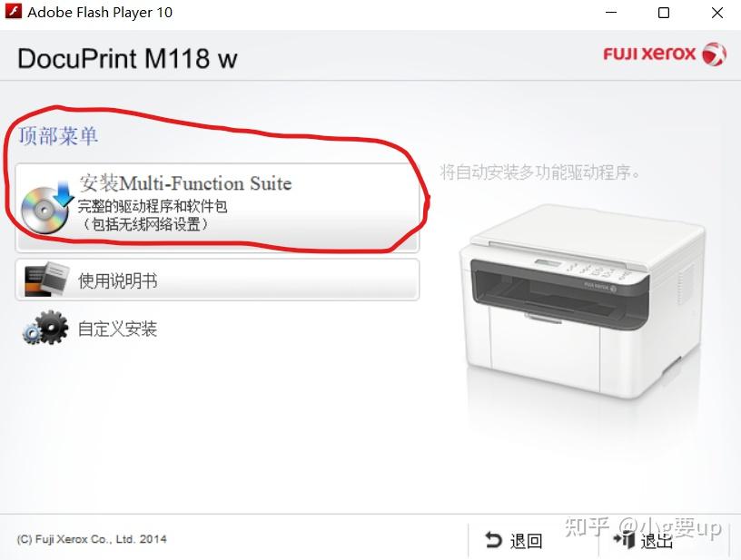
Task: Minimize the Flash Player window
Action: click(x=611, y=13)
